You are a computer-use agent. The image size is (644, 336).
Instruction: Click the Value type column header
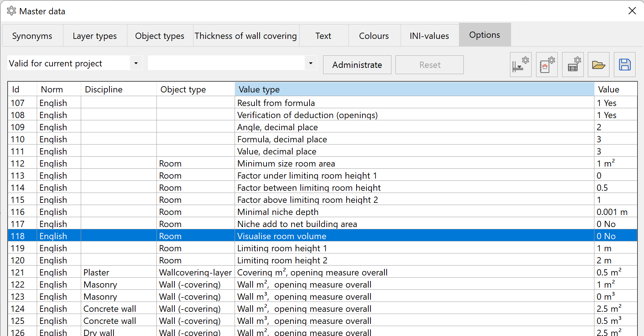[415, 89]
